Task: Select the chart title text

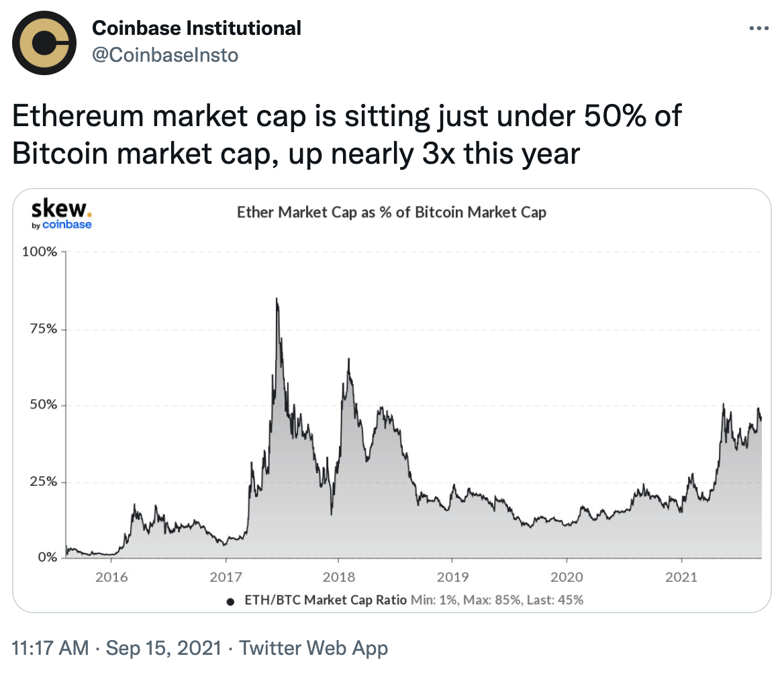Action: point(391,213)
